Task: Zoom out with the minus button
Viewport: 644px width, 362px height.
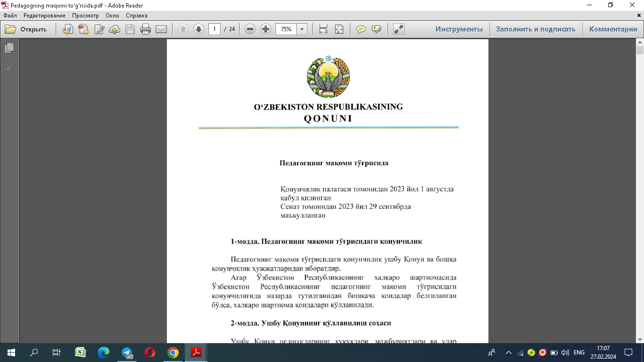Action: pos(250,29)
